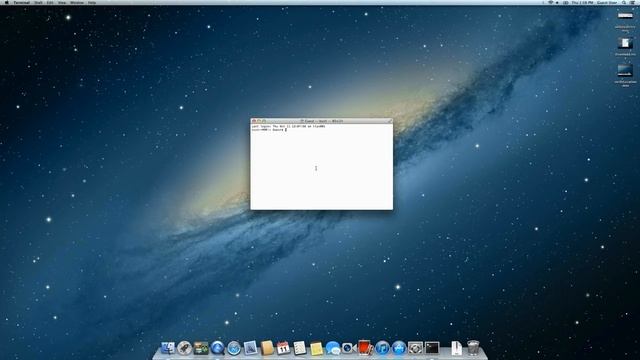Screen dimensions: 640x360
Task: Open the Edit menu
Action: (50, 2)
